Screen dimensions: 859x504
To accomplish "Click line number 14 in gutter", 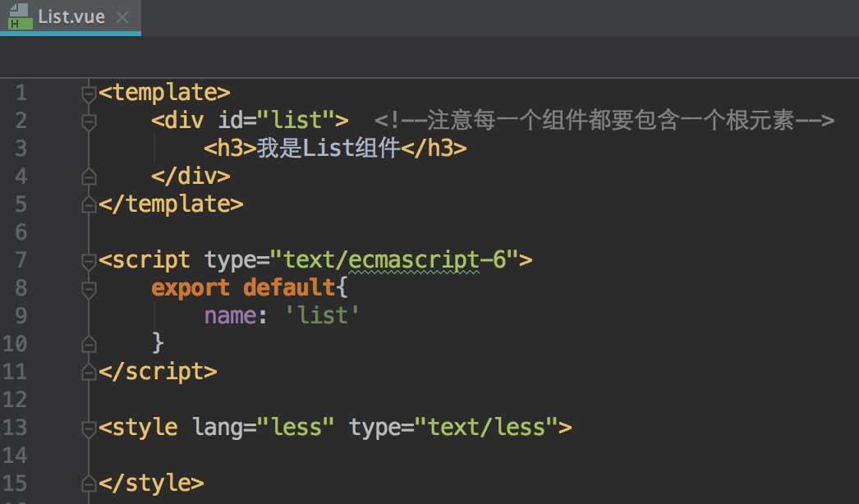I will (x=15, y=456).
